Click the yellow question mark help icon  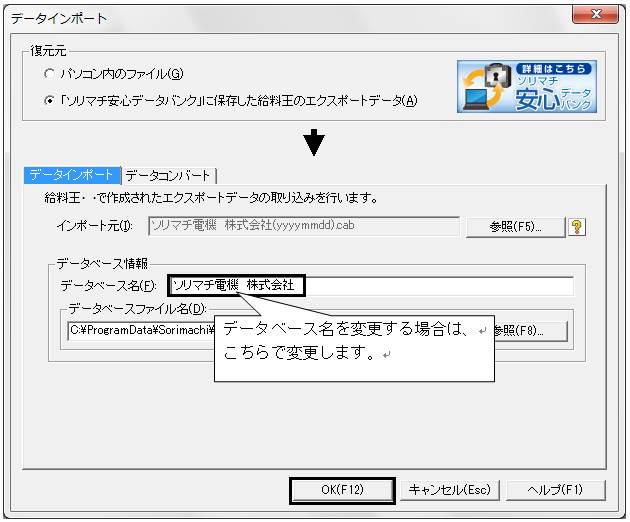point(577,227)
